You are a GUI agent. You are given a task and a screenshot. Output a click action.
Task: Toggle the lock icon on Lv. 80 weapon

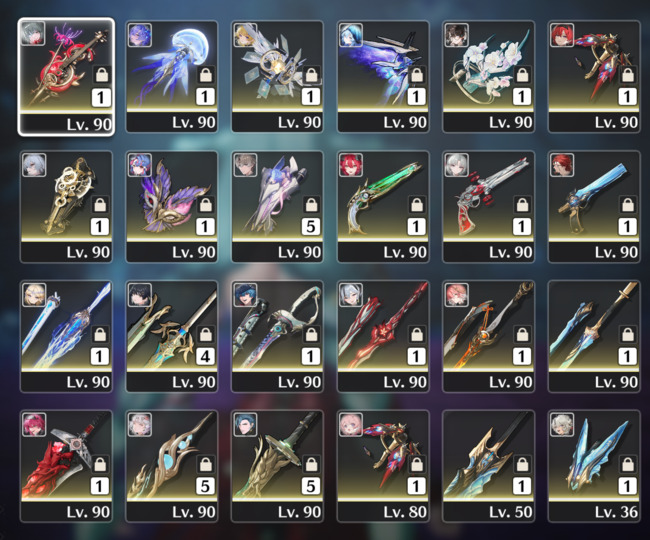tap(417, 465)
